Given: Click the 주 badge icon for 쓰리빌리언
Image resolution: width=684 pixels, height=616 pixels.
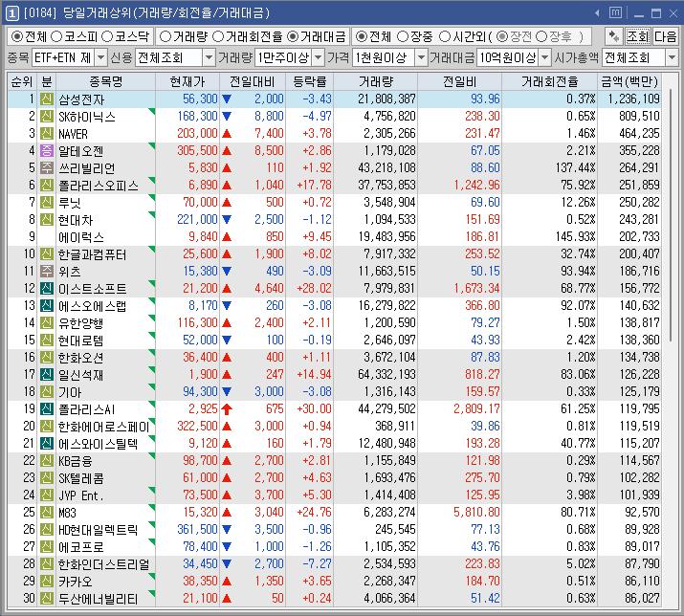Looking at the screenshot, I should point(47,168).
